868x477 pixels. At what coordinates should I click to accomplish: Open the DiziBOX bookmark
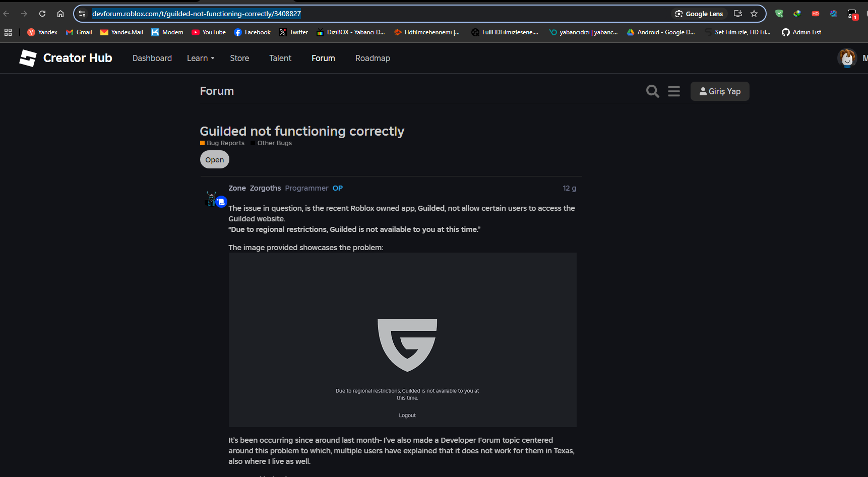coord(350,32)
